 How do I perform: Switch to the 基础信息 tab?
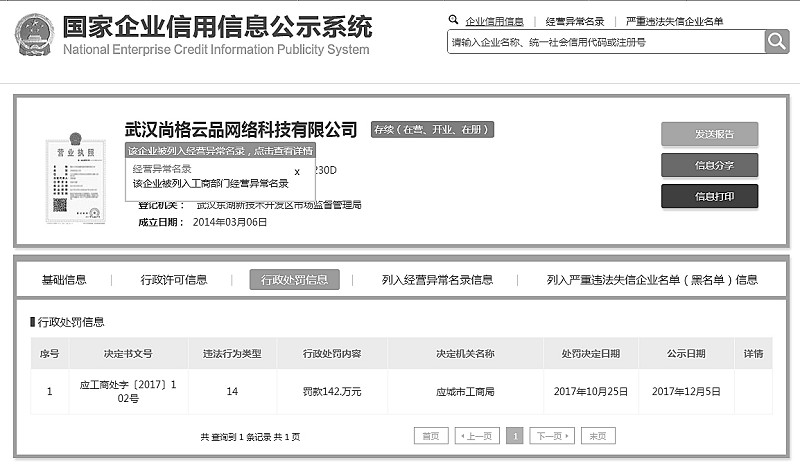click(64, 280)
